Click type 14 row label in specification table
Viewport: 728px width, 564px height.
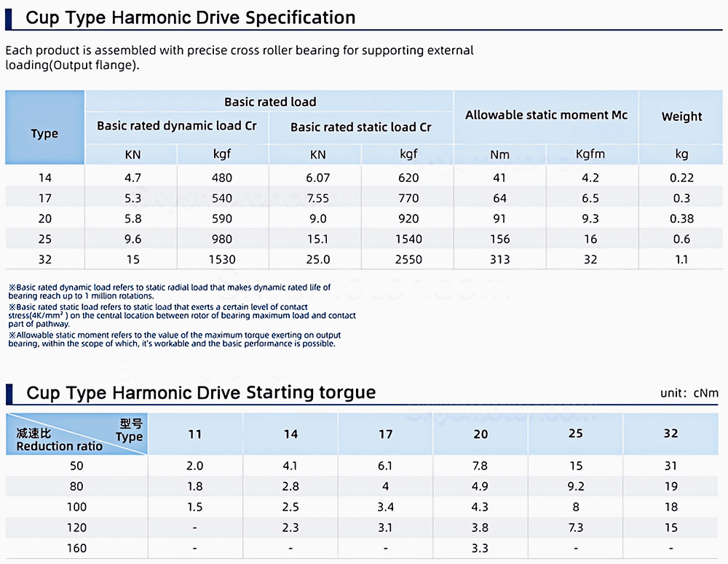click(x=45, y=178)
